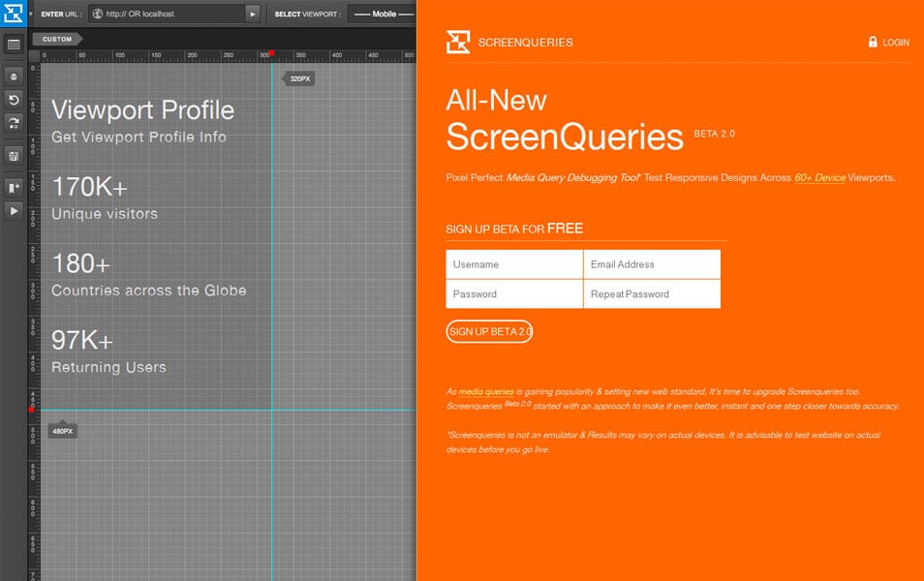Viewport: 924px width, 581px height.
Task: Click the blue ScreenQueries logo in the toolbar
Action: pos(13,13)
